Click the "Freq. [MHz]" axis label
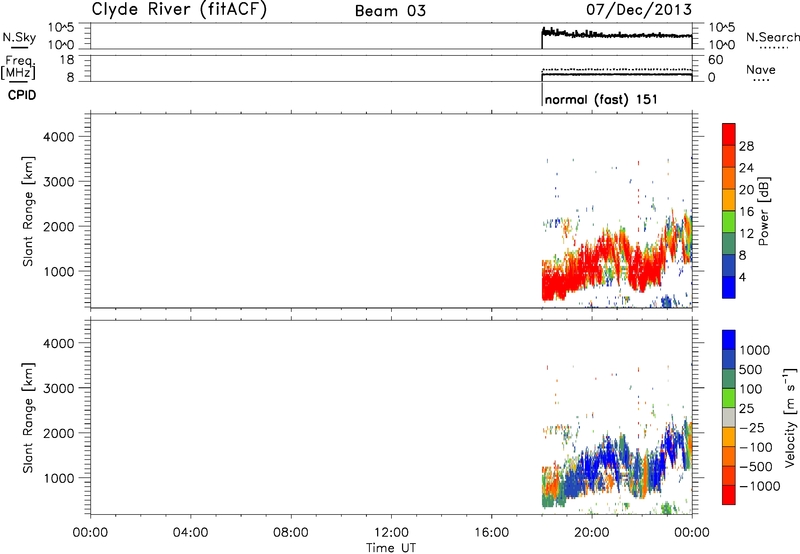The image size is (800, 554). 19,67
